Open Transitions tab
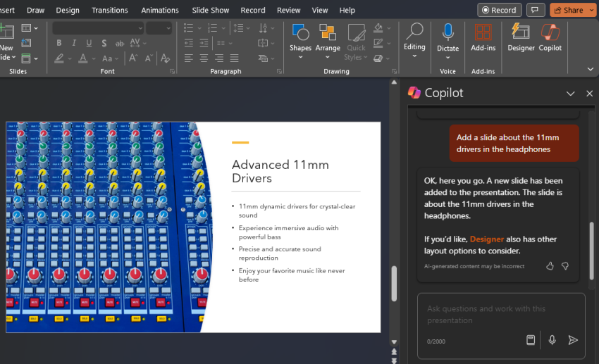Viewport: 599px width, 364px height. 110,11
